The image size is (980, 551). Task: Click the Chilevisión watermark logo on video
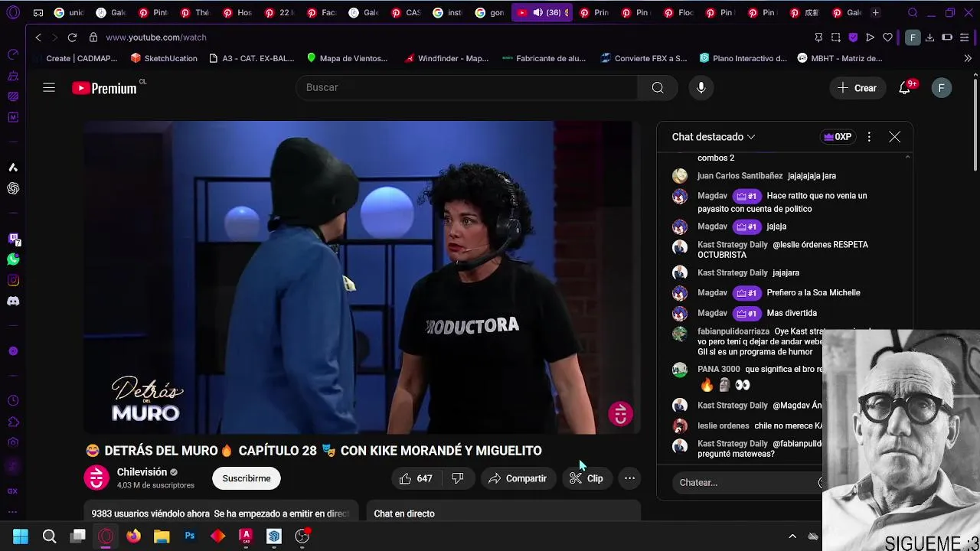point(620,414)
